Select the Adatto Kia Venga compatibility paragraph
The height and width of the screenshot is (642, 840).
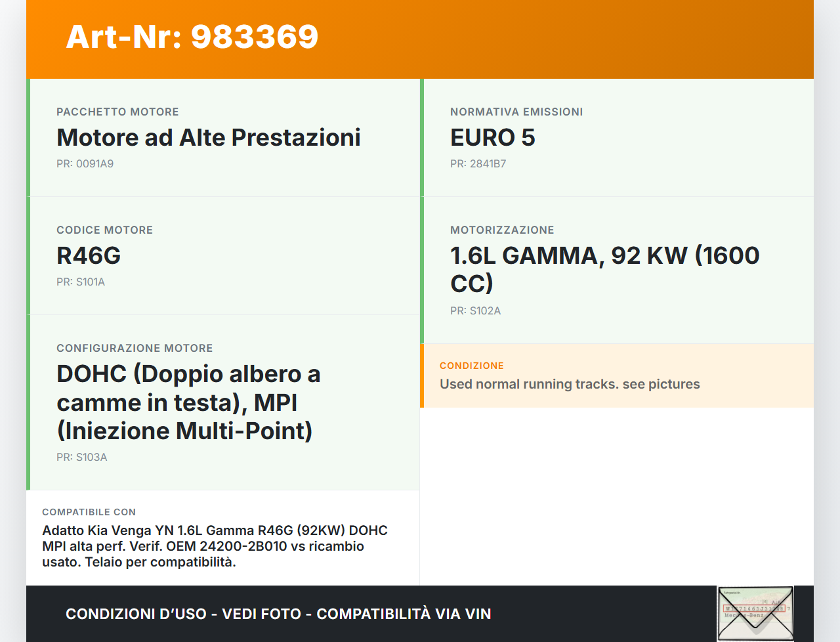click(215, 546)
